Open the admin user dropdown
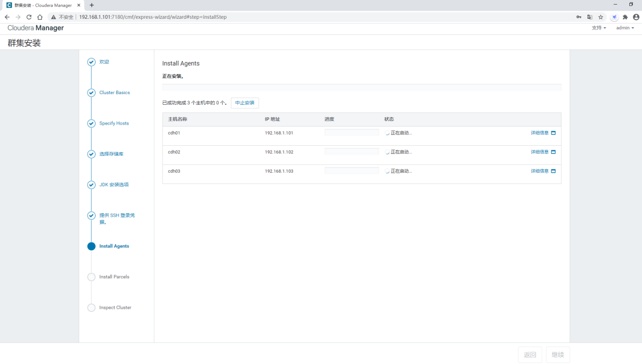 click(625, 28)
